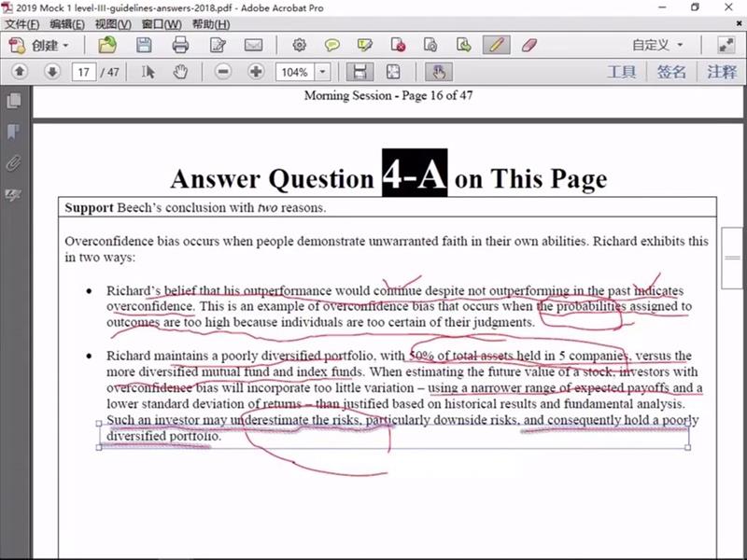Open the zoom level dropdown arrow
Image resolution: width=747 pixels, height=560 pixels.
click(323, 73)
